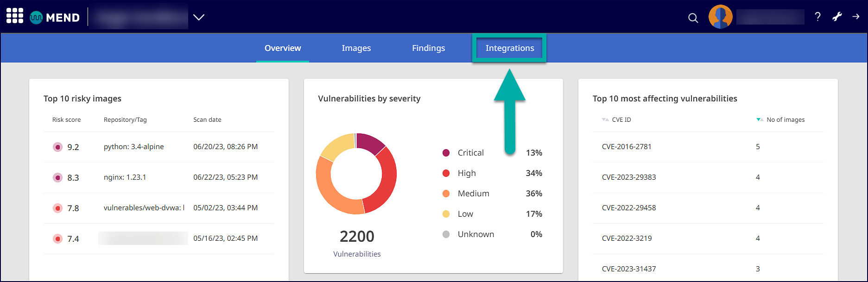Open the wrench settings icon
The width and height of the screenshot is (868, 282).
[x=837, y=17]
